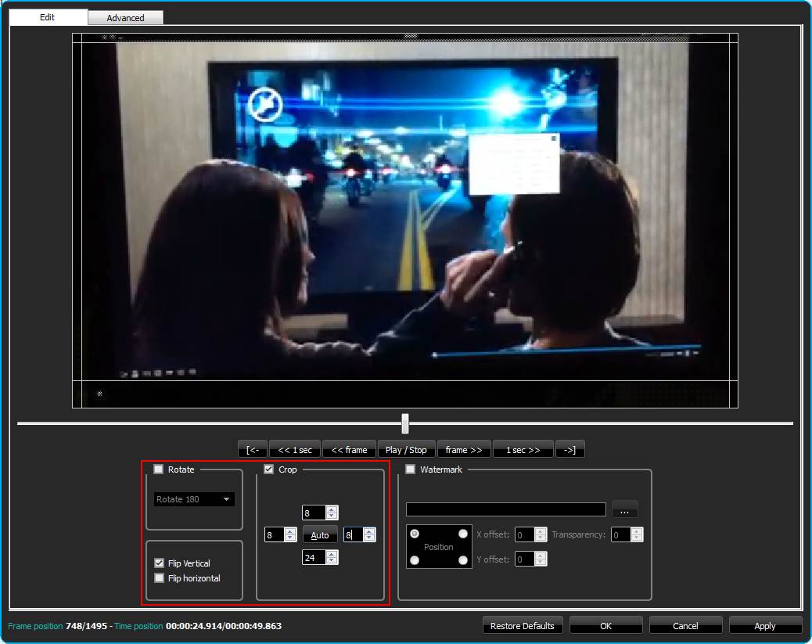Jump to first frame with [<- button
This screenshot has width=812, height=644.
click(x=253, y=450)
